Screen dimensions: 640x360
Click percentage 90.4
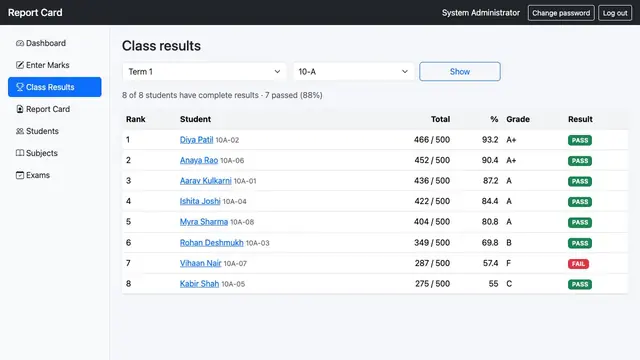[x=490, y=160]
